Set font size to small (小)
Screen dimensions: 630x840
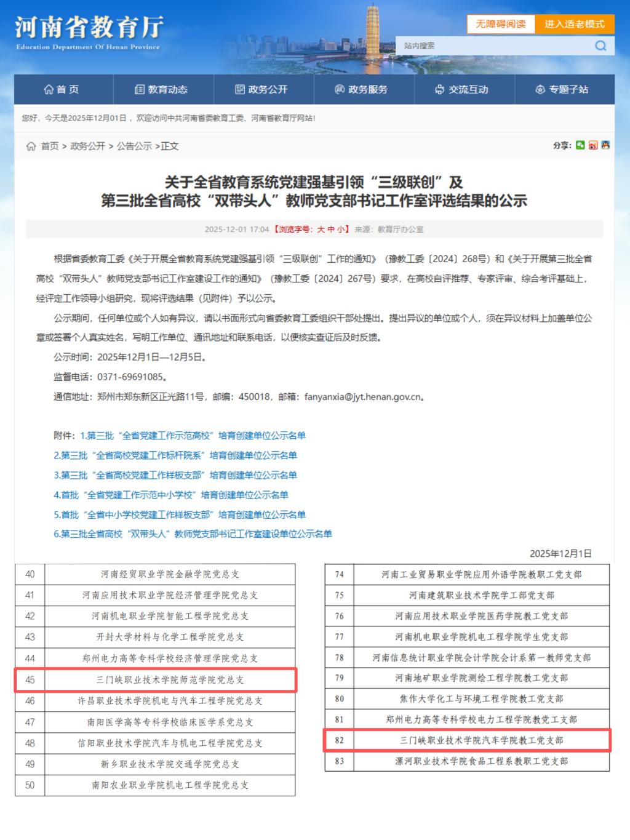tap(341, 230)
